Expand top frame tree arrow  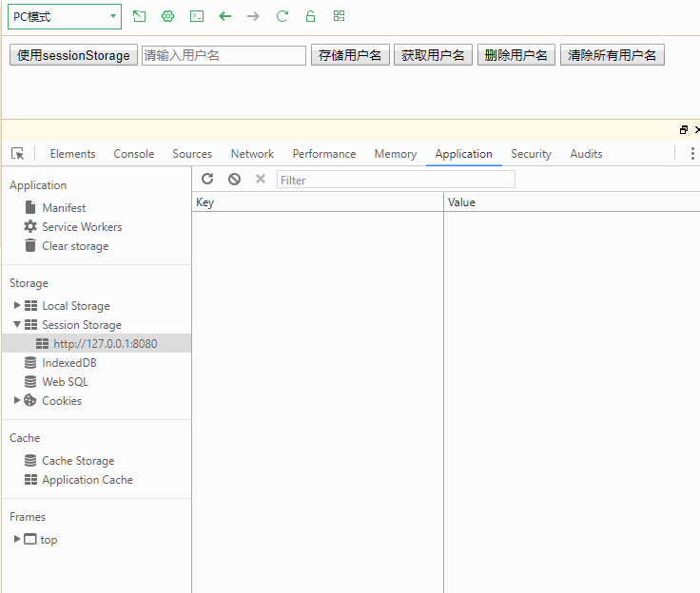[x=17, y=539]
